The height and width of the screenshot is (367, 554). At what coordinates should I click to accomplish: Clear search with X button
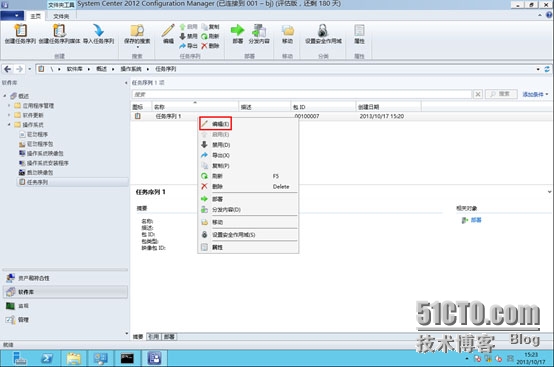tap(477, 94)
